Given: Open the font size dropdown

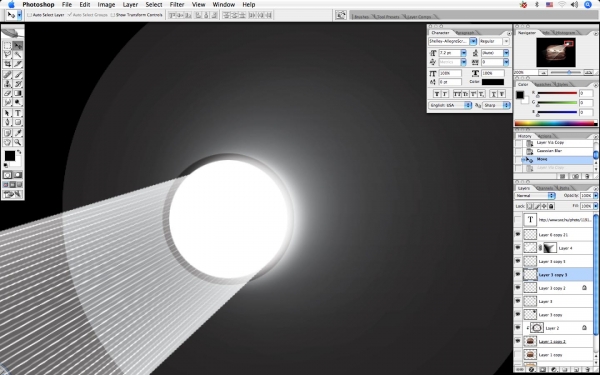Looking at the screenshot, I should pos(463,53).
